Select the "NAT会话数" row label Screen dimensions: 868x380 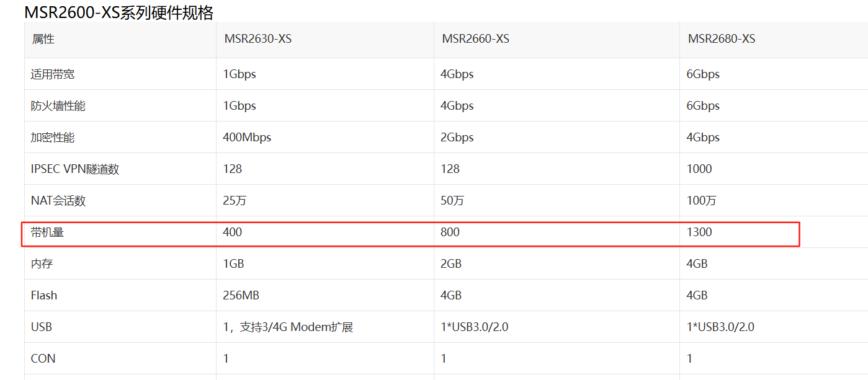(x=58, y=201)
